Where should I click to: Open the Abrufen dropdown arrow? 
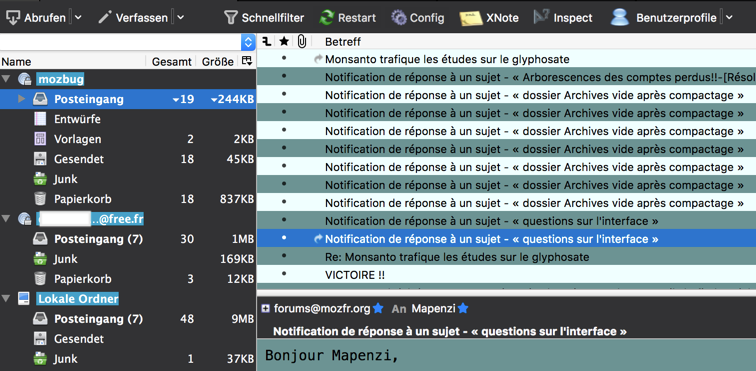pyautogui.click(x=78, y=18)
